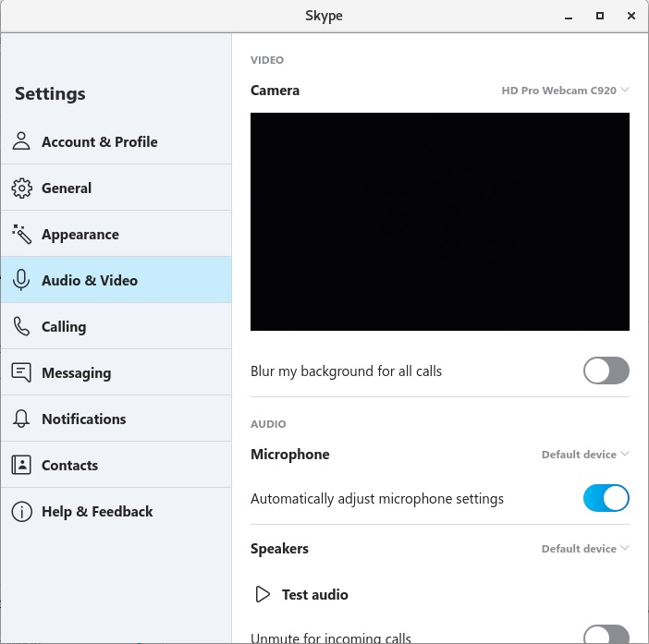The width and height of the screenshot is (649, 644).
Task: Maximize the Skype window
Action: pos(599,16)
